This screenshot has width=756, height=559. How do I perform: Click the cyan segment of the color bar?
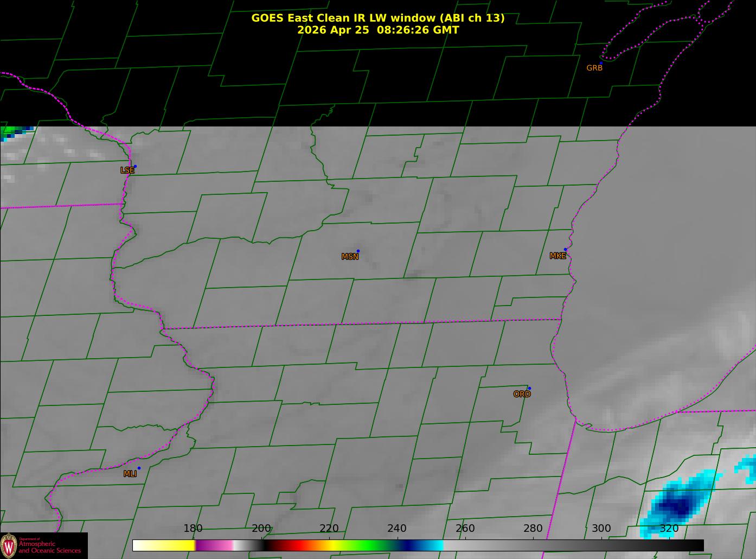pyautogui.click(x=431, y=545)
